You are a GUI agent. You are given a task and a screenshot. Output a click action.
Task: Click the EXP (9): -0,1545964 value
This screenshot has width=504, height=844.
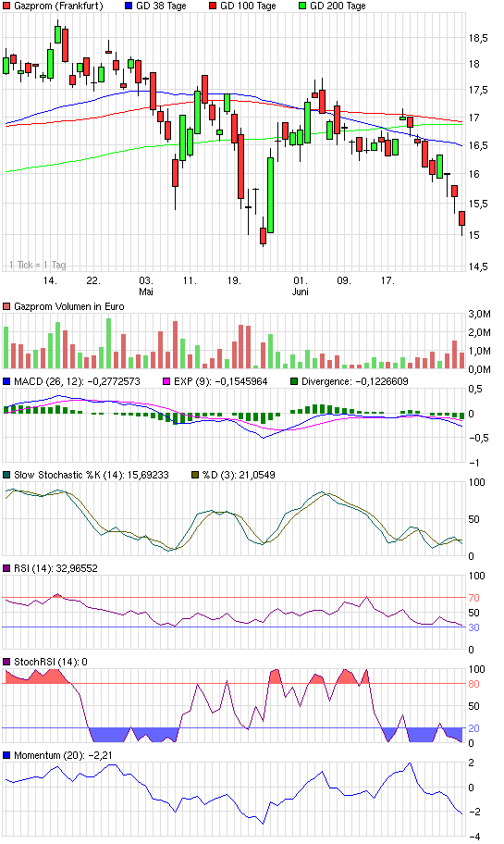[x=220, y=381]
